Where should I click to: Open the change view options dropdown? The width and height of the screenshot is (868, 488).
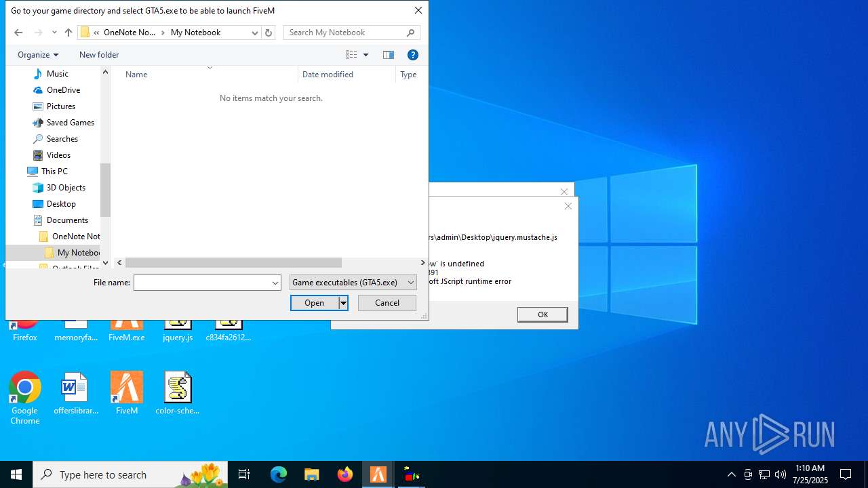(366, 55)
